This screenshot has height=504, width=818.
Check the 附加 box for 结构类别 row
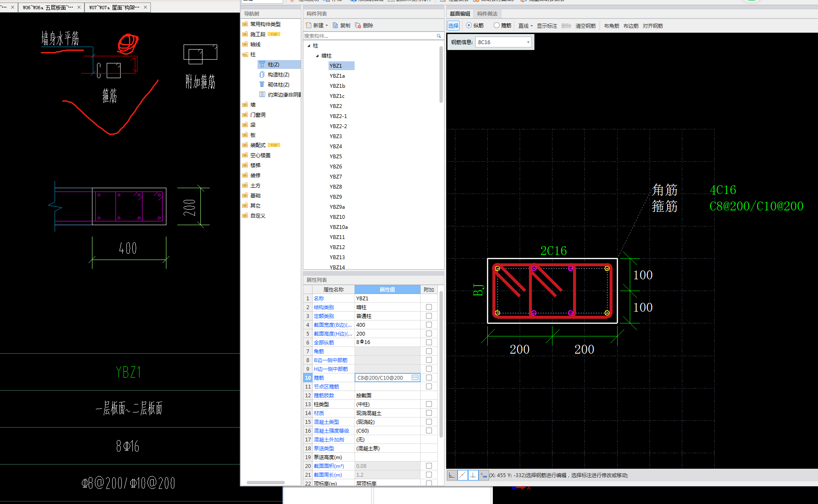pyautogui.click(x=429, y=307)
